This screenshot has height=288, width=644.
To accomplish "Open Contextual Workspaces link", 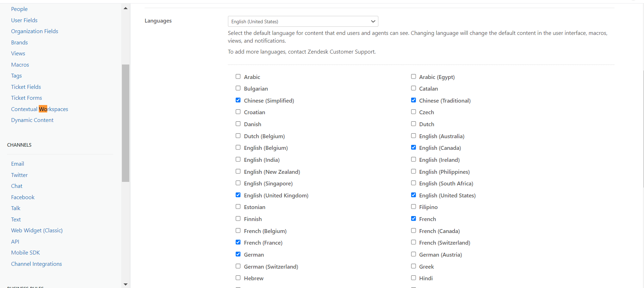I will [x=39, y=109].
